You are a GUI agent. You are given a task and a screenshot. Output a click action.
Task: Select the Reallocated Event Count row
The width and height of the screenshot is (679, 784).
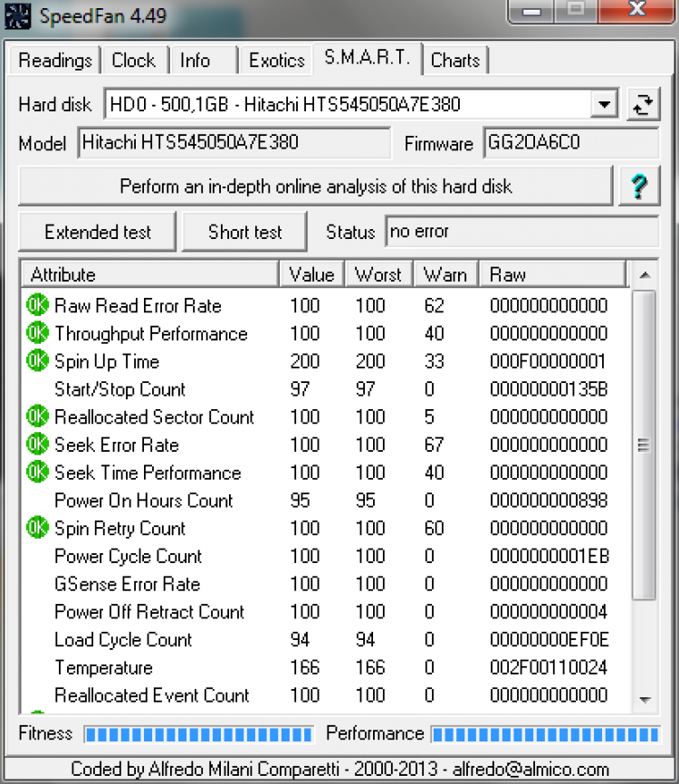325,695
